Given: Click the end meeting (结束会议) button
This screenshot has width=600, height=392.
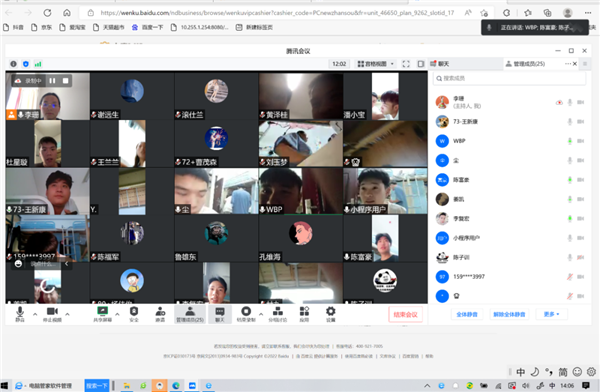Looking at the screenshot, I should [x=405, y=315].
